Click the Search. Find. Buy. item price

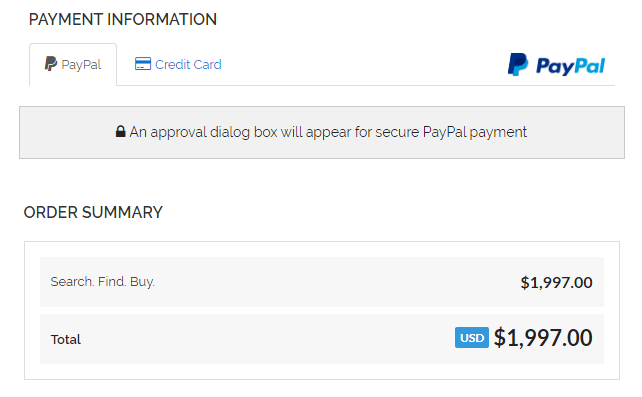tap(556, 282)
